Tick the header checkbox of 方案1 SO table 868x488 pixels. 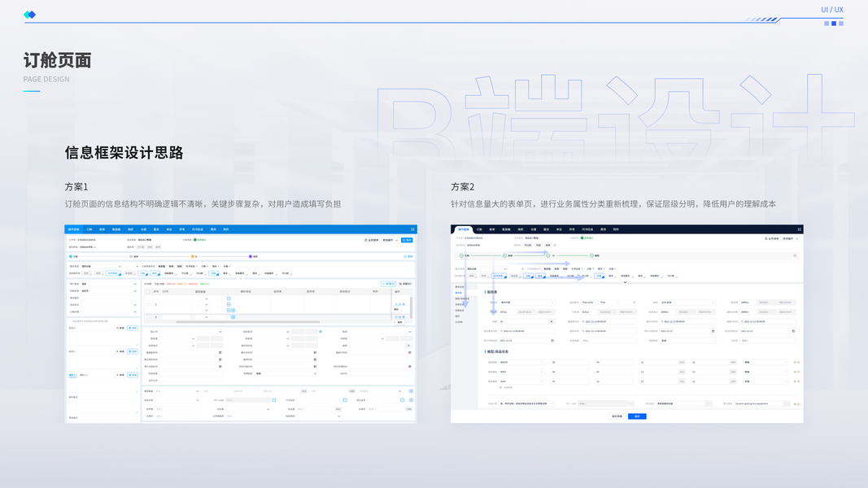[x=148, y=292]
